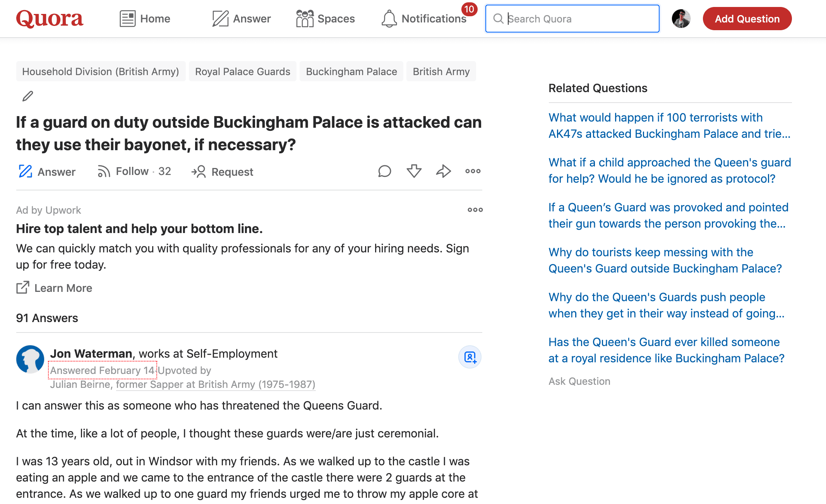The height and width of the screenshot is (504, 826).
Task: Open the Buckingham Palace topic tag
Action: (x=351, y=71)
